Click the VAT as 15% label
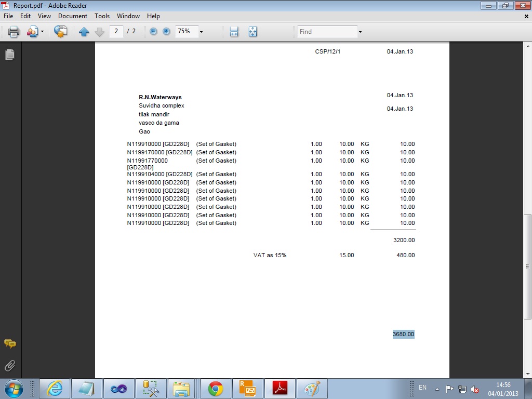This screenshot has height=399, width=532. (270, 255)
